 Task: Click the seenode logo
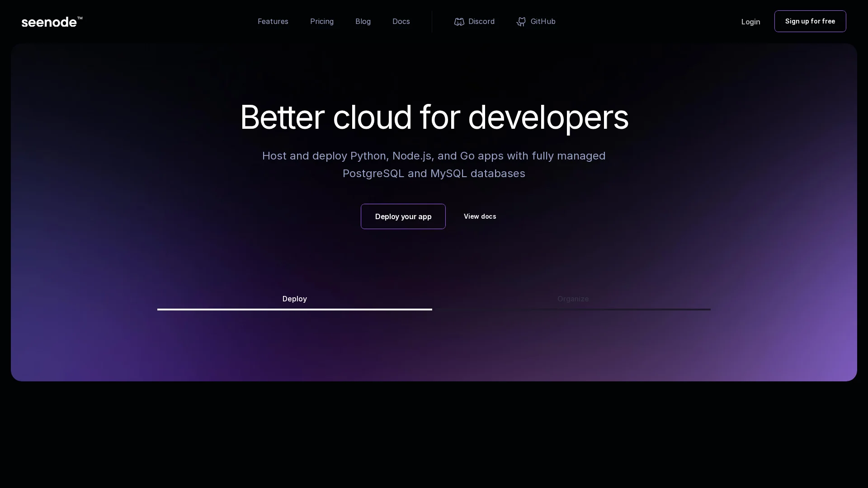[x=49, y=22]
